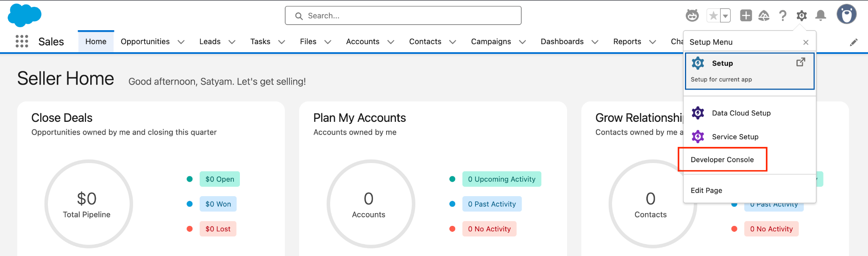Click in the Search field
Image resolution: width=868 pixels, height=256 pixels.
pyautogui.click(x=403, y=16)
